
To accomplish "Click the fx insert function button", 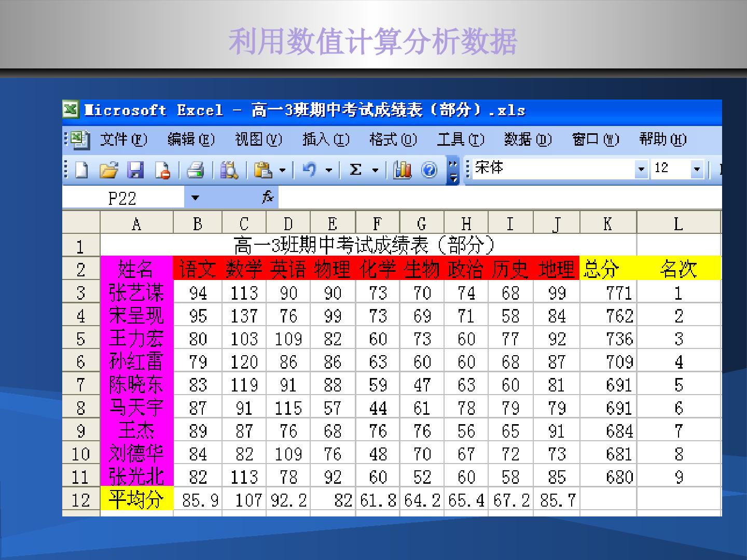I will tap(268, 197).
